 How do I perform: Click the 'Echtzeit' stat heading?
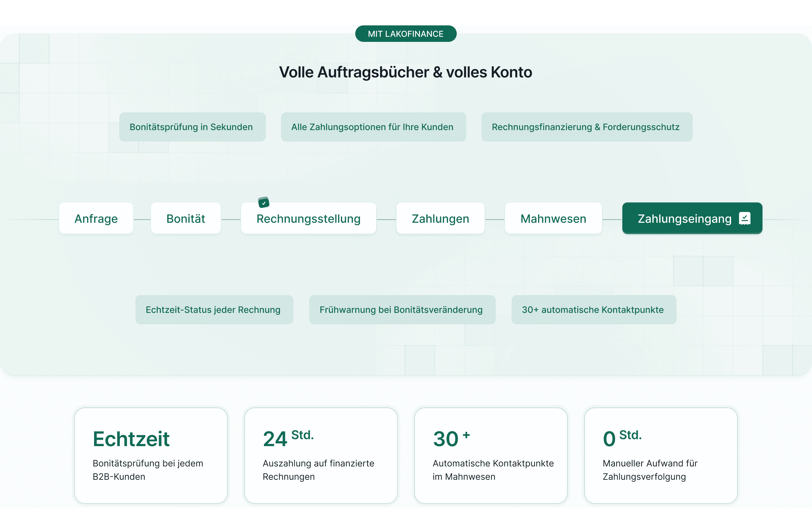pos(131,439)
